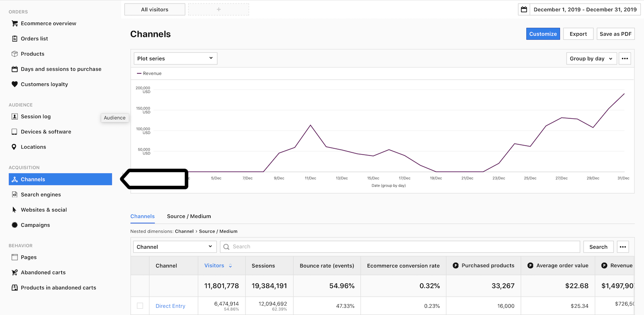Viewport: 644px width, 315px height.
Task: Open the Channel dimension dropdown
Action: (x=175, y=247)
